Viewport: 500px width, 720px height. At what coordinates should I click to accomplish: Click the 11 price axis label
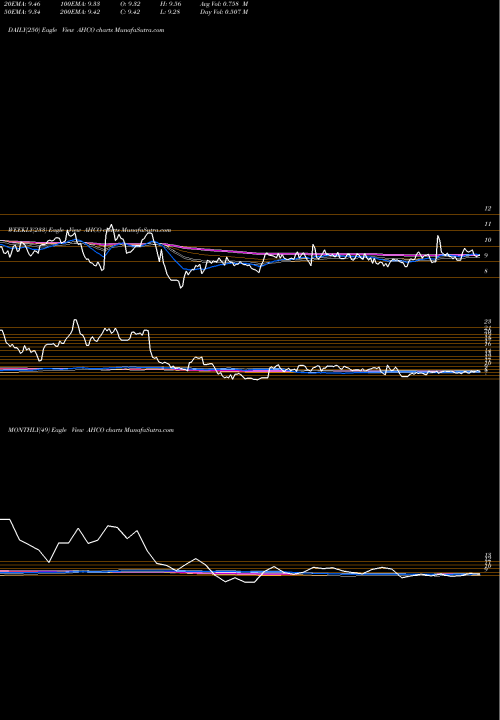coord(488,224)
